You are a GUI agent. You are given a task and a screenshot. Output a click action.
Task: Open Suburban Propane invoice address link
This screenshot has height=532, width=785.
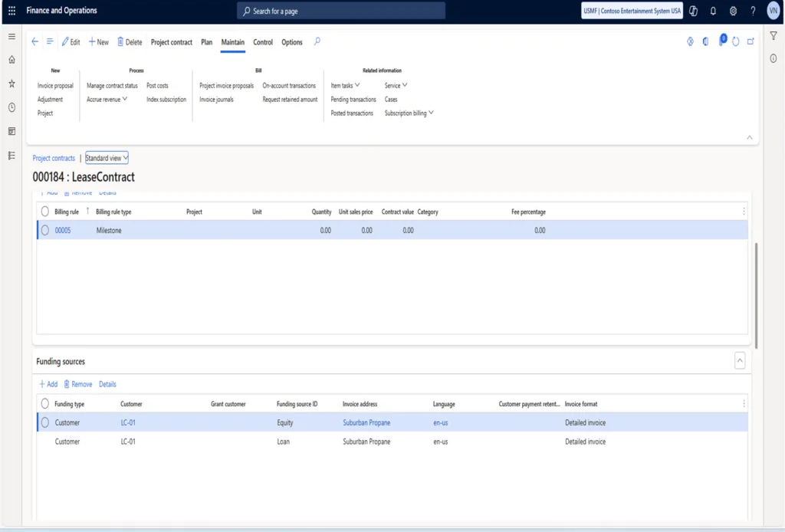click(366, 422)
